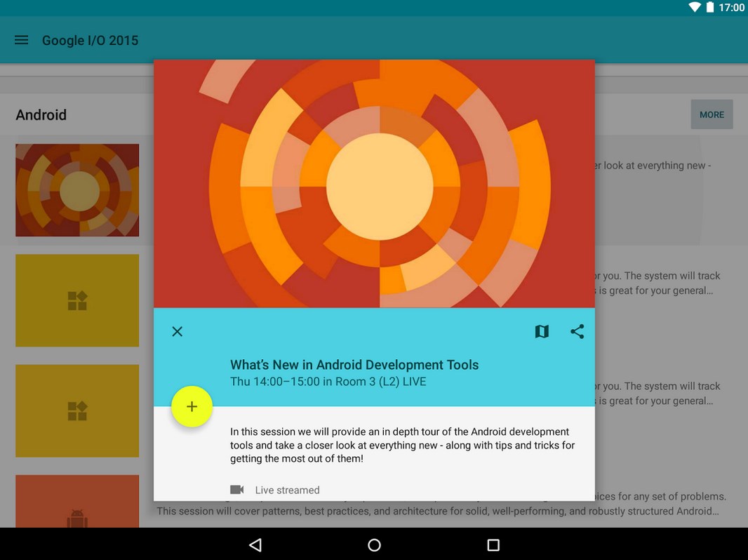Click the large session header artwork
This screenshot has height=560, width=748.
tap(374, 184)
